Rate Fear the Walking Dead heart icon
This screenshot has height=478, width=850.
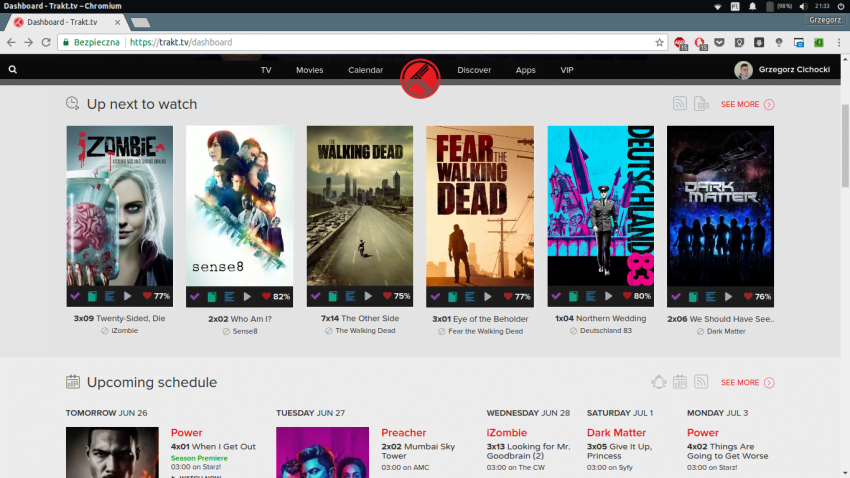(508, 296)
